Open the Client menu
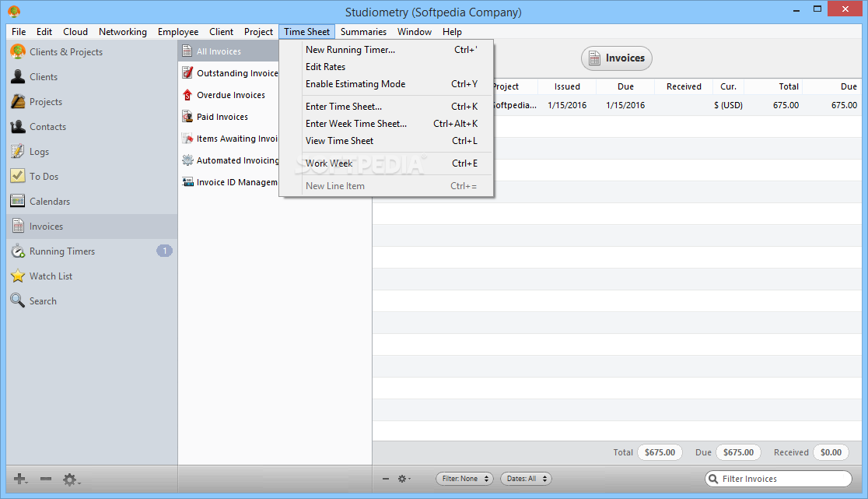 click(x=221, y=32)
